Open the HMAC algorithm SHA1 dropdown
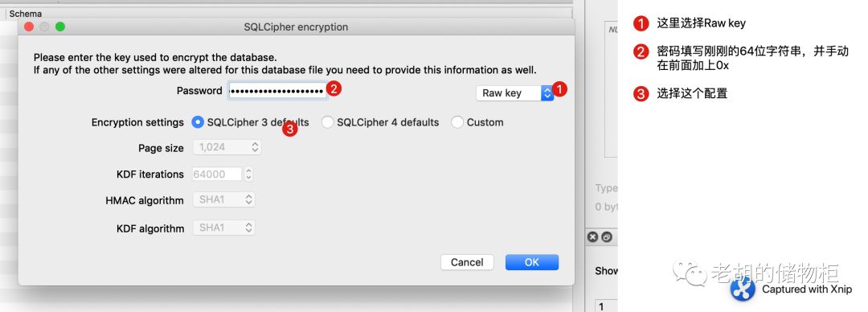Screen dimensions: 868x312 (223, 199)
